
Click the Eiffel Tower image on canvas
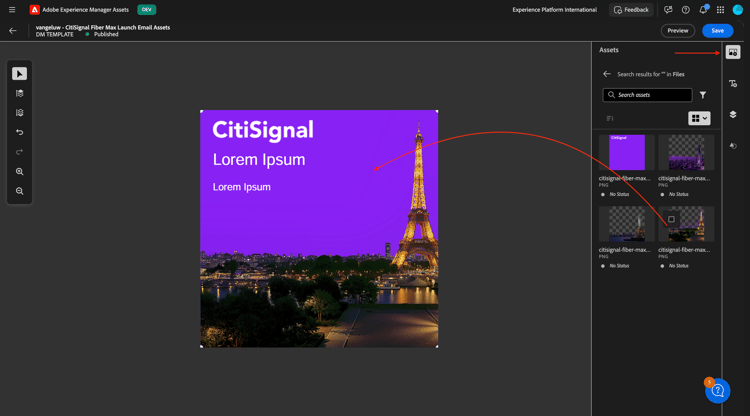click(418, 196)
